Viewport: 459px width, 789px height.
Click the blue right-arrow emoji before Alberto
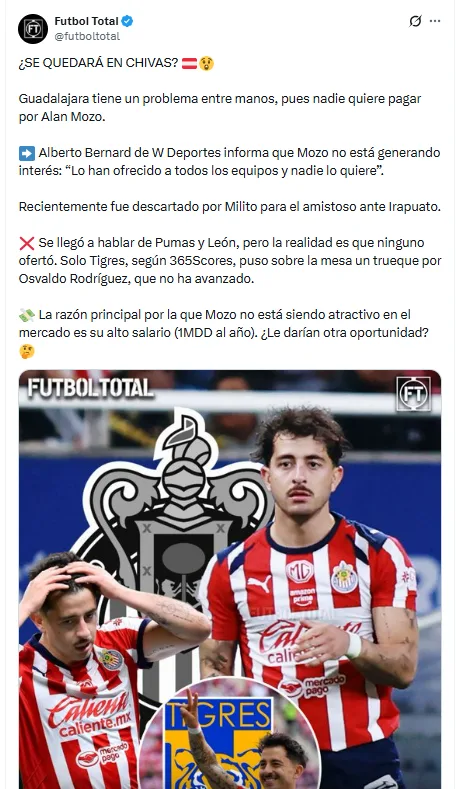pyautogui.click(x=27, y=153)
